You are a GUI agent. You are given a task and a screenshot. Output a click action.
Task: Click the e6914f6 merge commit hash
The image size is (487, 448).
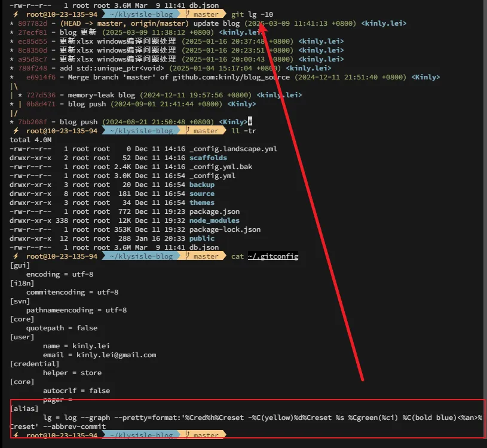pos(41,77)
